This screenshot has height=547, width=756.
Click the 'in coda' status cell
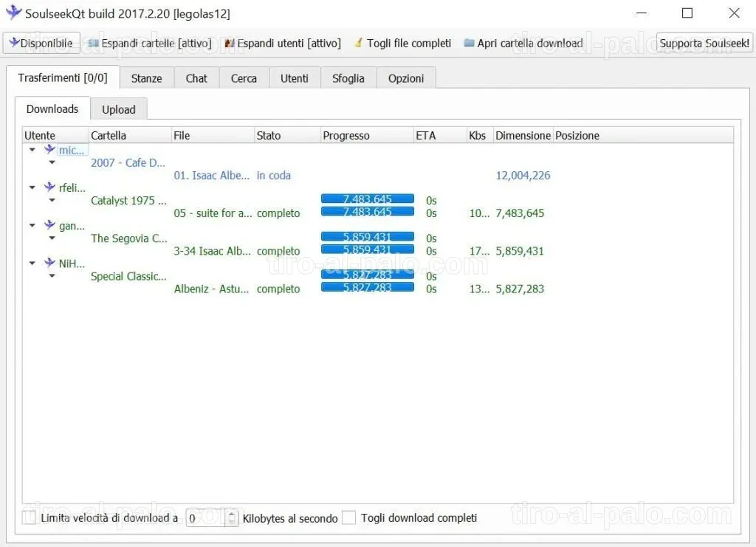point(273,176)
